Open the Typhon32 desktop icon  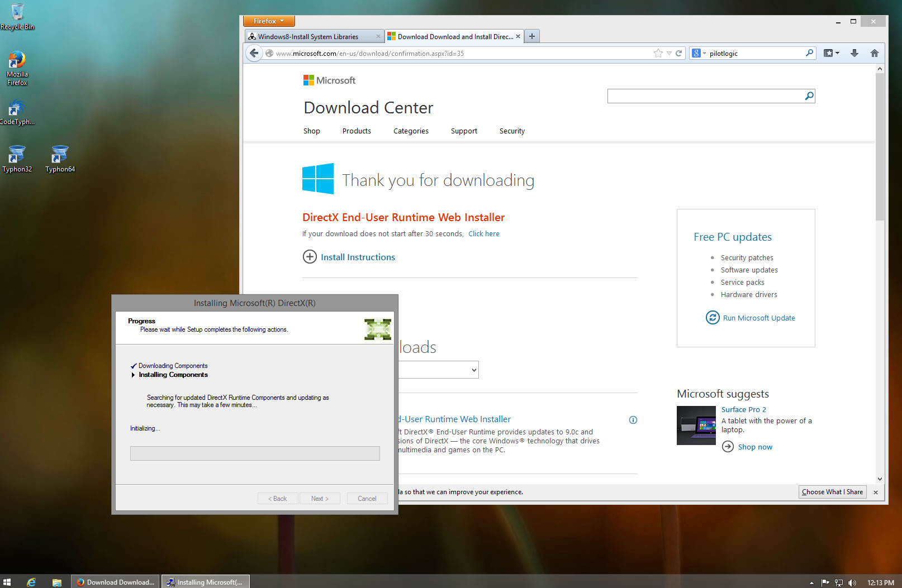[x=17, y=159]
